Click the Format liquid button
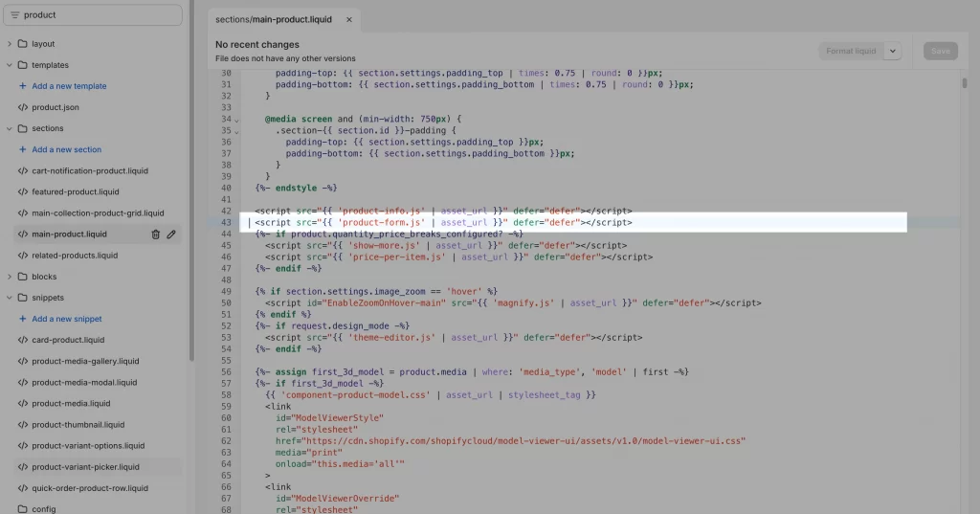980x514 pixels. (x=851, y=52)
